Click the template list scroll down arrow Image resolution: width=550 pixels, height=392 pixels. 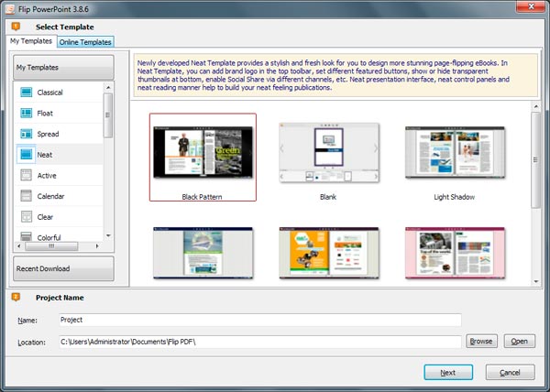coord(108,235)
